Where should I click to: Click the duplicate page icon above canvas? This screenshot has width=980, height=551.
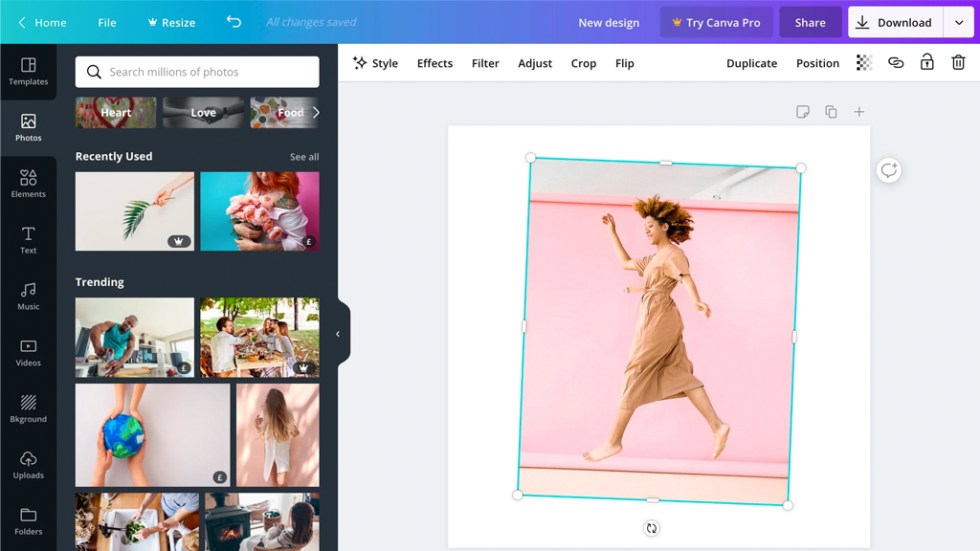click(x=831, y=112)
